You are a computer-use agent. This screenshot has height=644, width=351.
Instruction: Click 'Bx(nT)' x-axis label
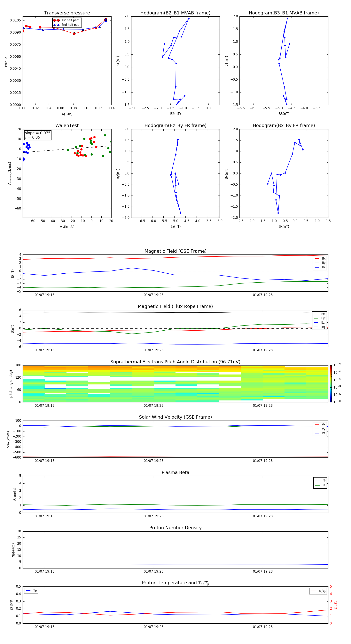point(284,227)
